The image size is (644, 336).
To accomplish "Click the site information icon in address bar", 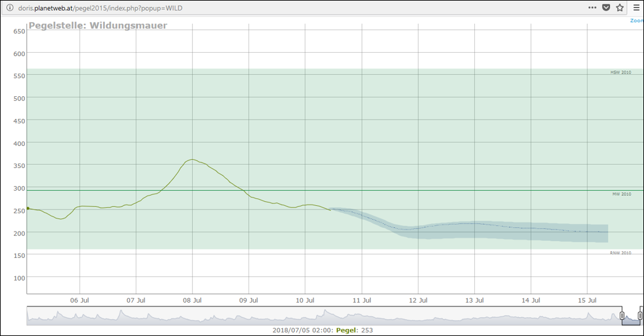I will tap(9, 8).
